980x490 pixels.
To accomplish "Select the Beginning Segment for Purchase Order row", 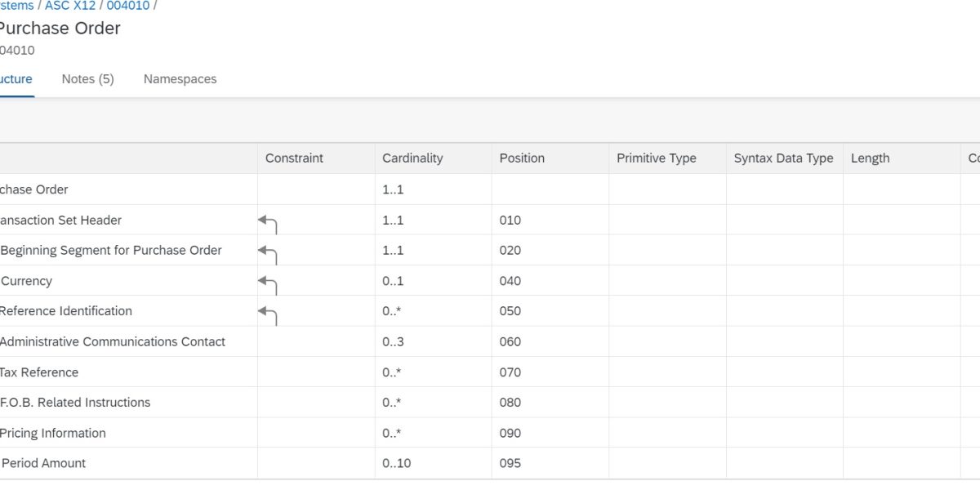I will pos(111,251).
